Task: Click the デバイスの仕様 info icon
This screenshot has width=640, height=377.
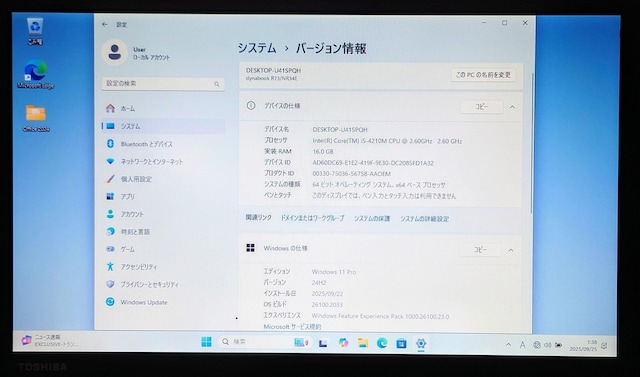Action: (251, 106)
